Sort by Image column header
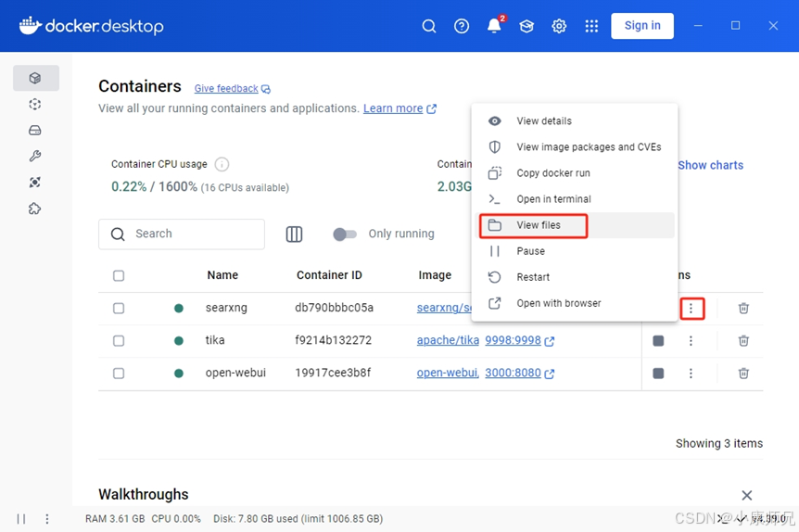 pos(435,275)
